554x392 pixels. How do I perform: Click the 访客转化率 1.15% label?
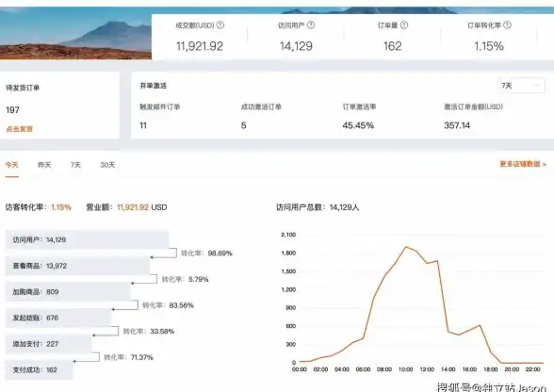(x=38, y=207)
